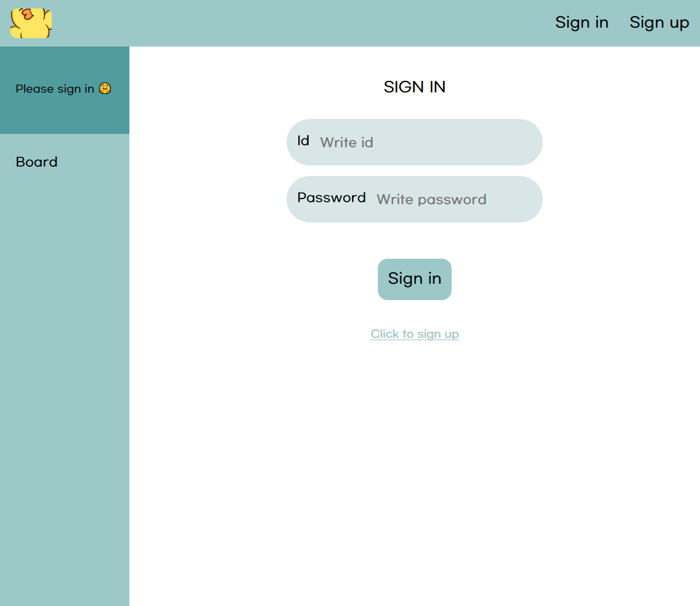
Task: Focus the 'Write password' input field
Action: pos(453,199)
